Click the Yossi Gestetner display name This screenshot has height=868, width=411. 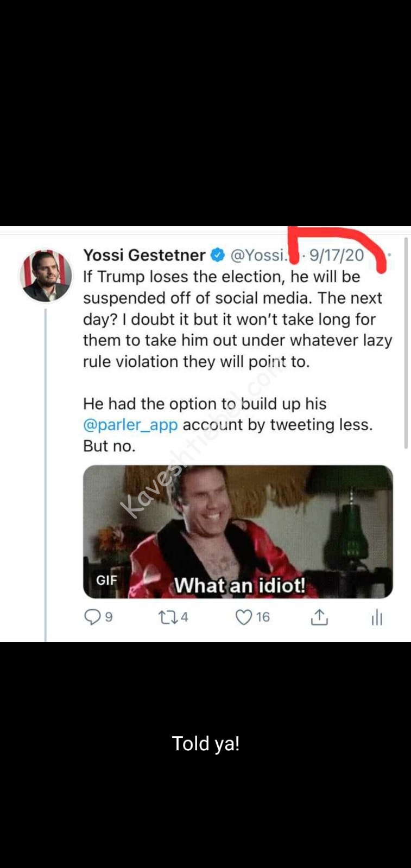pos(144,255)
